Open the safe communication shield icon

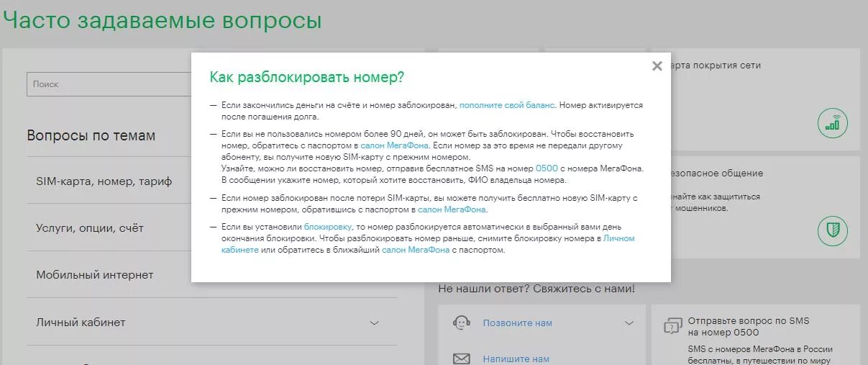pyautogui.click(x=833, y=231)
